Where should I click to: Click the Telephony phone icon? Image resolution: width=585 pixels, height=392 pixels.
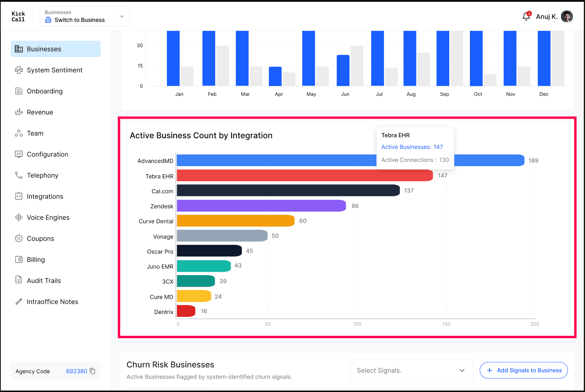[19, 175]
